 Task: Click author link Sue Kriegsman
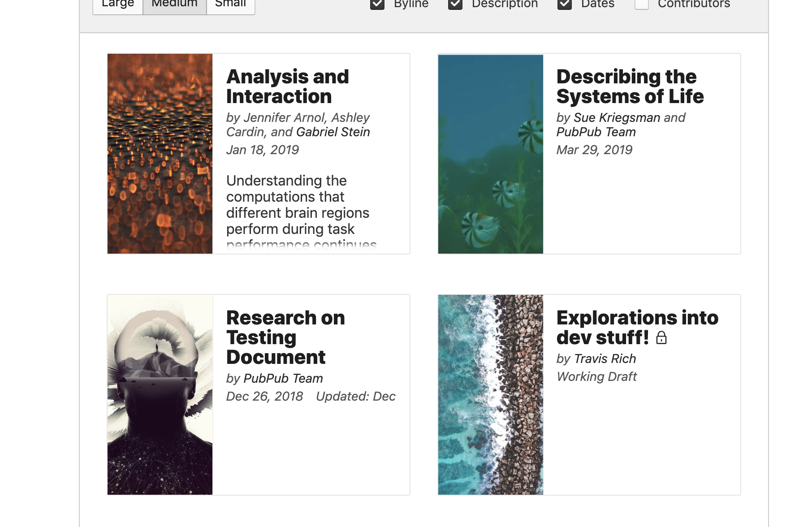(617, 118)
